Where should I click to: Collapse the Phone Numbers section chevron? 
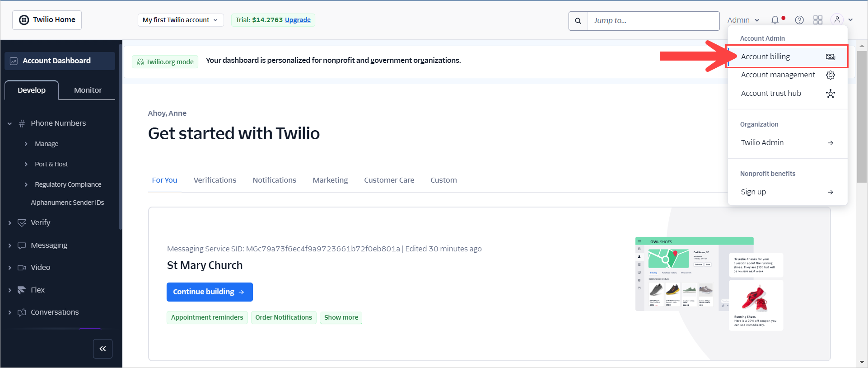9,123
